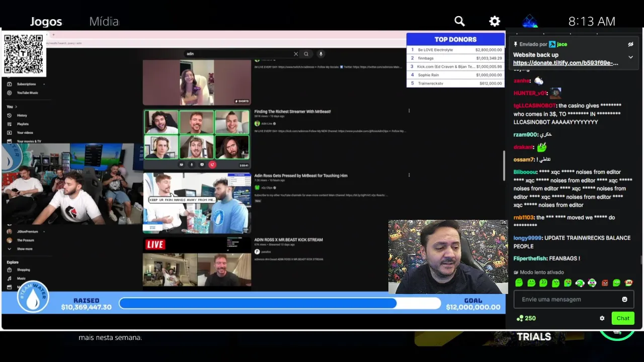
Task: Click username rzam900 in chat
Action: coord(526,135)
